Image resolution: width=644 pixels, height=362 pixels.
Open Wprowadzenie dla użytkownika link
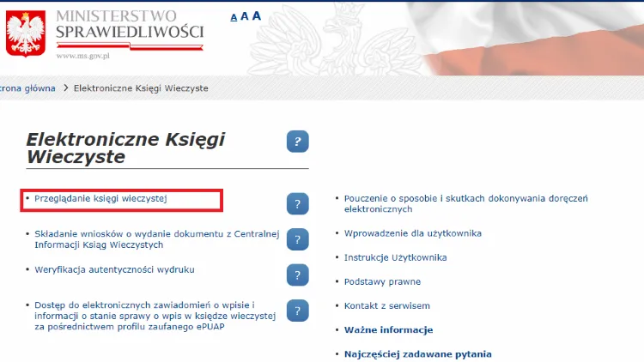click(x=413, y=233)
